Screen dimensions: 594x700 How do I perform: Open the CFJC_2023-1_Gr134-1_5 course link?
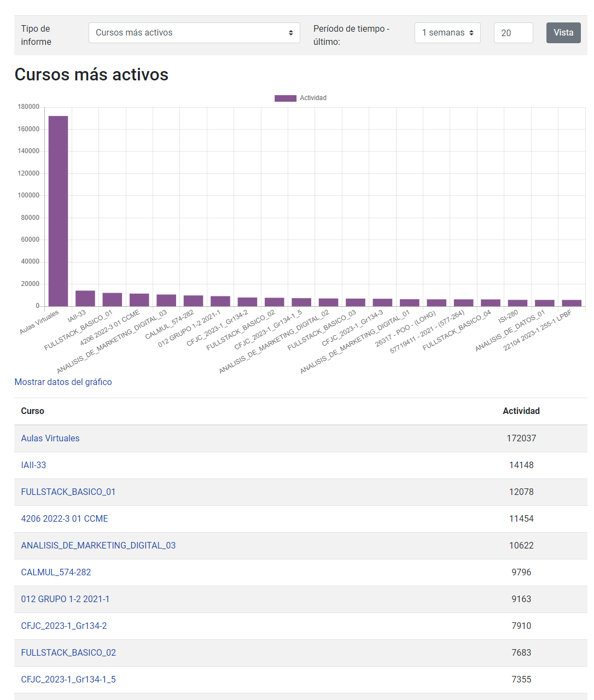click(x=68, y=679)
